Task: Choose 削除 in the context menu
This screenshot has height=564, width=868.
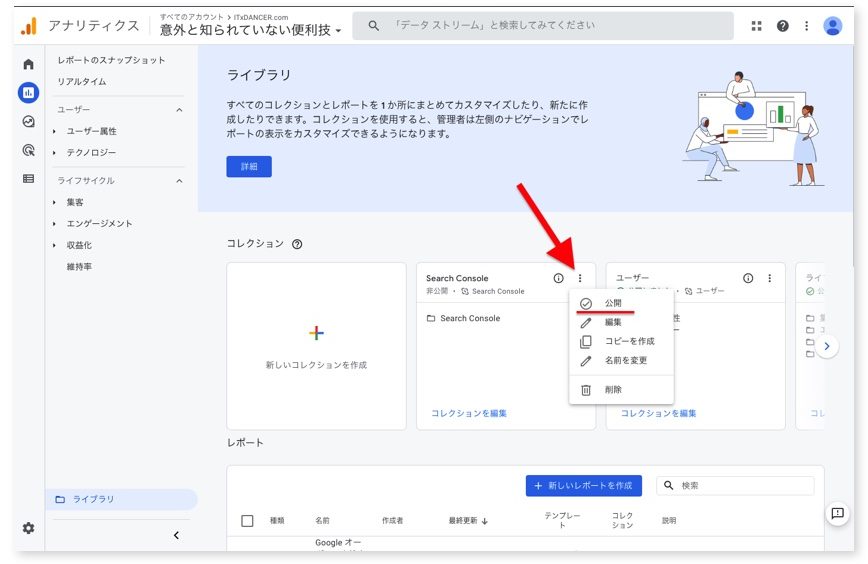Action: pos(613,389)
